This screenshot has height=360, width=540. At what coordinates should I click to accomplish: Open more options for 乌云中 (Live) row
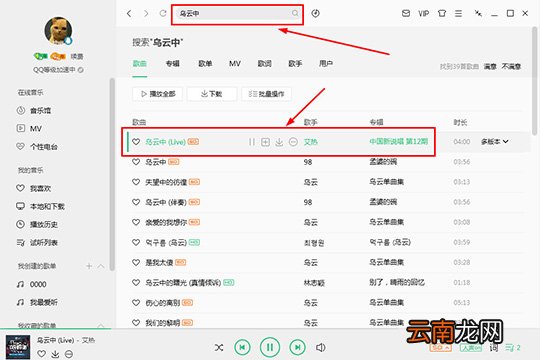coord(293,142)
